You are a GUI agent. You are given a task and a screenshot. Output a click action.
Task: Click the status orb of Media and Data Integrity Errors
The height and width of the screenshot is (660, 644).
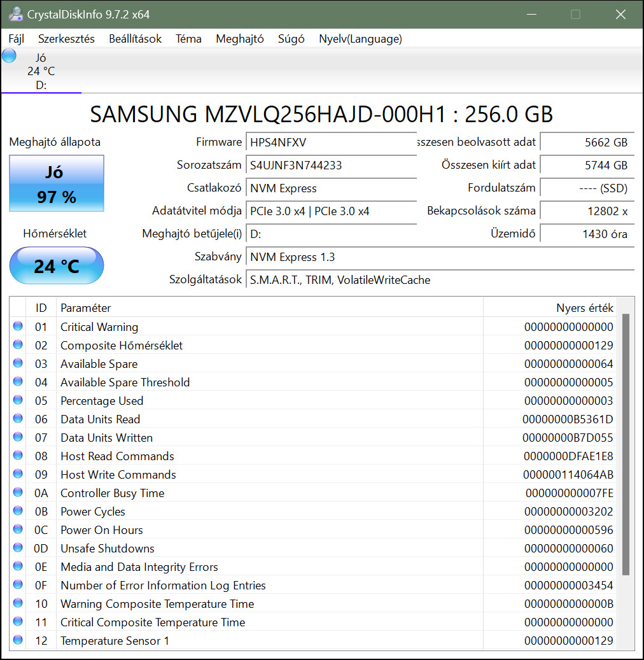(18, 566)
